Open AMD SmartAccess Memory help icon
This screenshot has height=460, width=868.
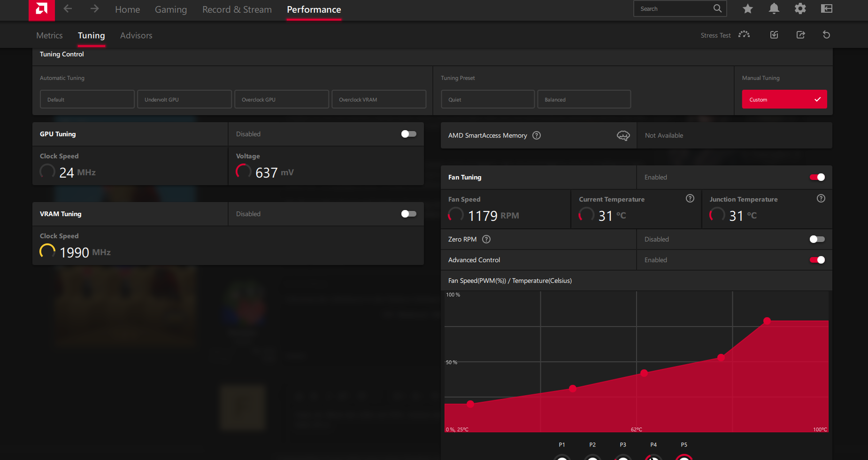[x=537, y=135]
